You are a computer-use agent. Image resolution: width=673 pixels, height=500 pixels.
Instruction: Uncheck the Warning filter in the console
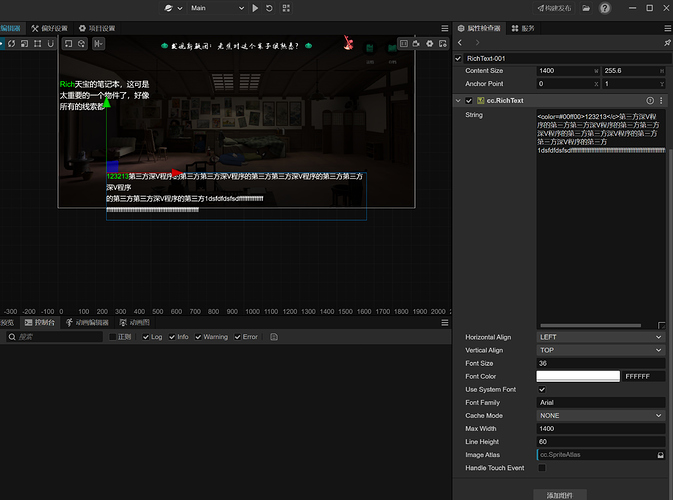[x=198, y=337]
